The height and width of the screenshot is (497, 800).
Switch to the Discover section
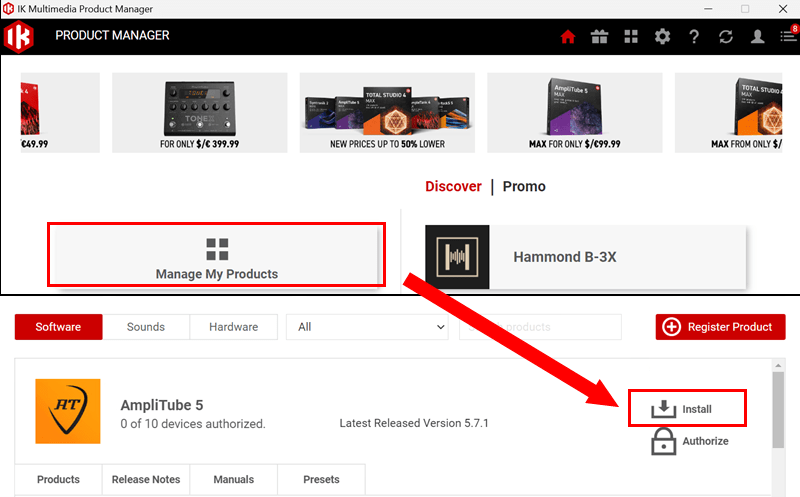[x=453, y=186]
